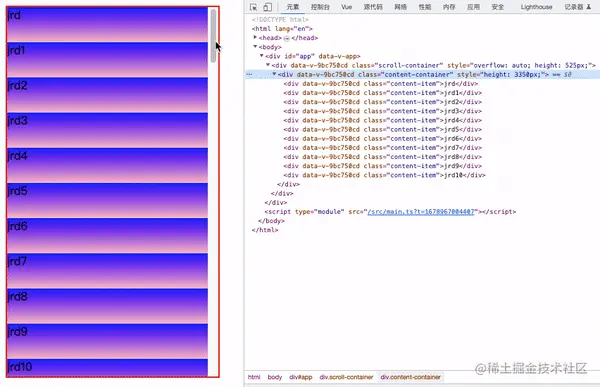
Task: Click div.scroll-container breadcrumb
Action: (346, 377)
